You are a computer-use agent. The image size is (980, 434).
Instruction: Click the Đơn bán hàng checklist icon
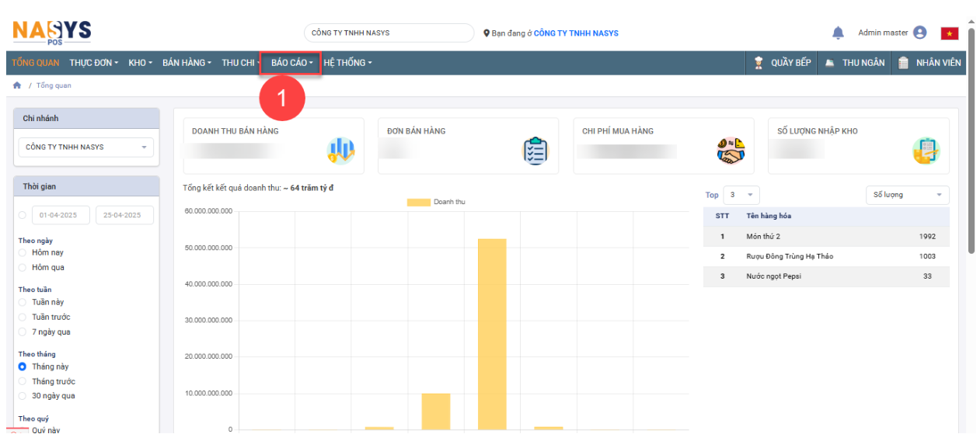(535, 151)
